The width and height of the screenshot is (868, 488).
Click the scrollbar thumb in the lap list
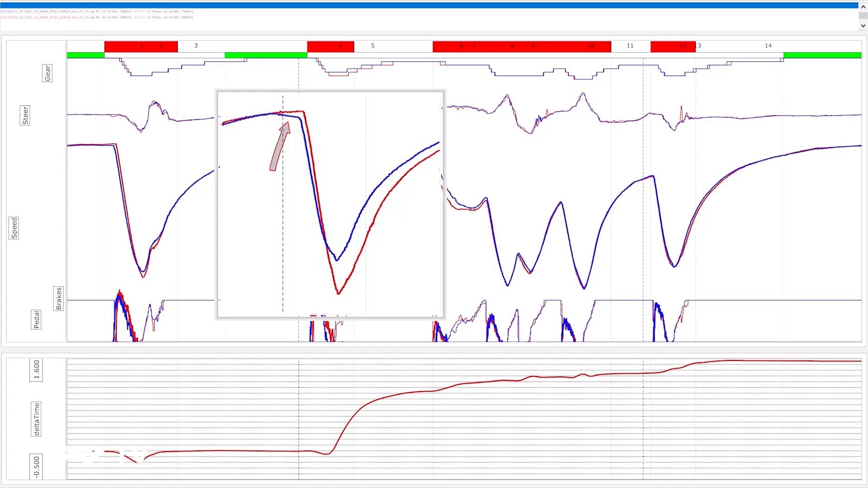pyautogui.click(x=863, y=15)
